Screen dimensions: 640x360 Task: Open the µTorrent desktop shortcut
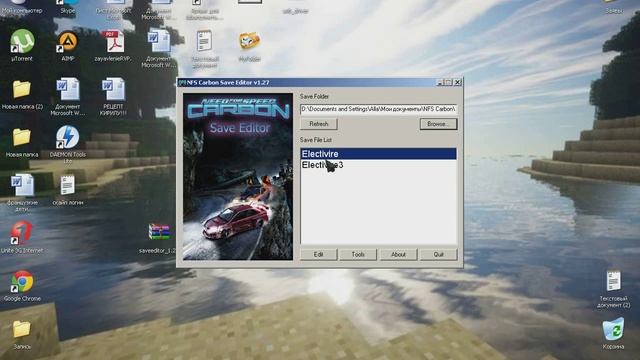[22, 42]
